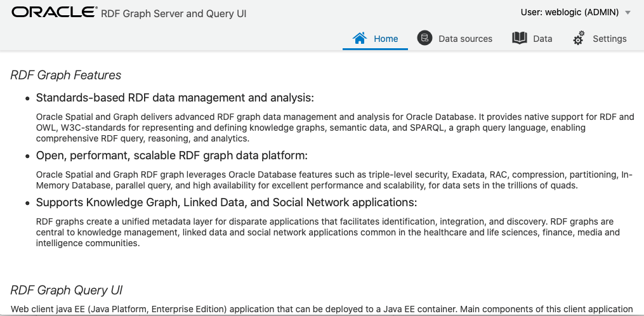
Task: Click the RDF Graph Features heading
Action: 66,76
